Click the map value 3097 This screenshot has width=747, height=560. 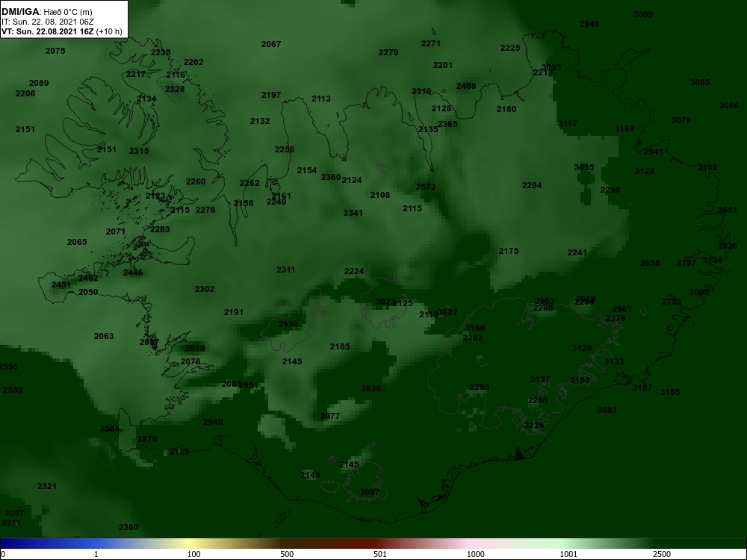tap(370, 492)
